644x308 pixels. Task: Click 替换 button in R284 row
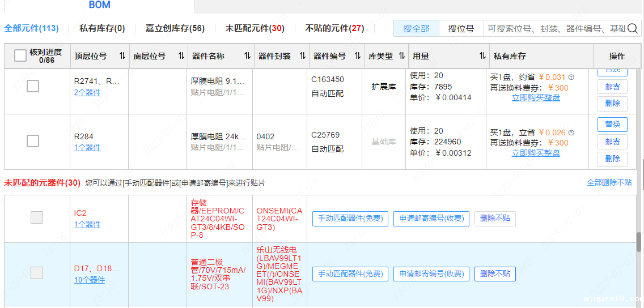point(612,125)
